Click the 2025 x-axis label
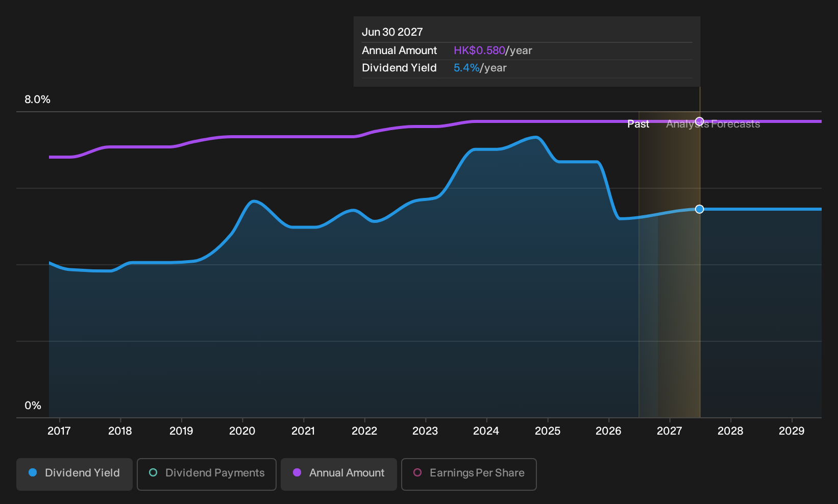This screenshot has height=504, width=838. pyautogui.click(x=548, y=431)
